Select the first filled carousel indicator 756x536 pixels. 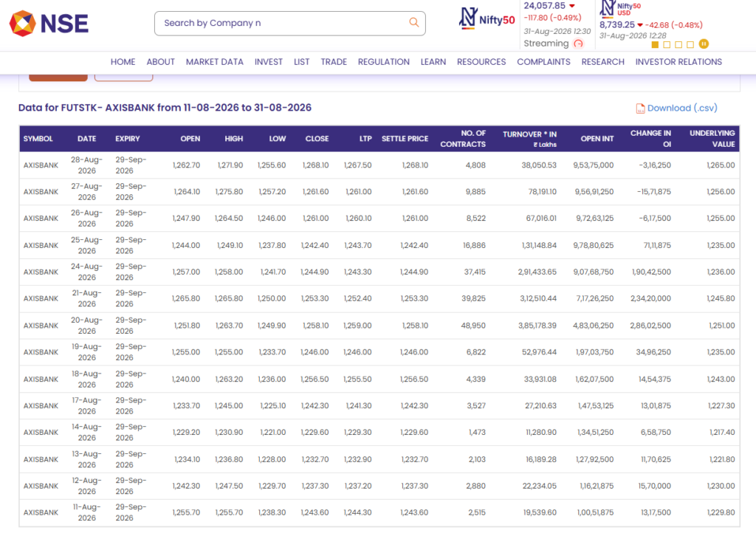(655, 44)
